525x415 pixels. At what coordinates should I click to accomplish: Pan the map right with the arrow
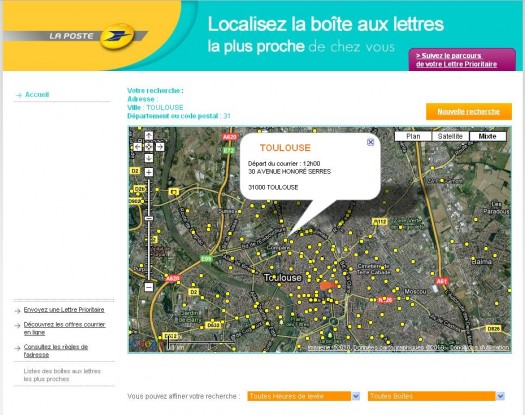click(160, 147)
